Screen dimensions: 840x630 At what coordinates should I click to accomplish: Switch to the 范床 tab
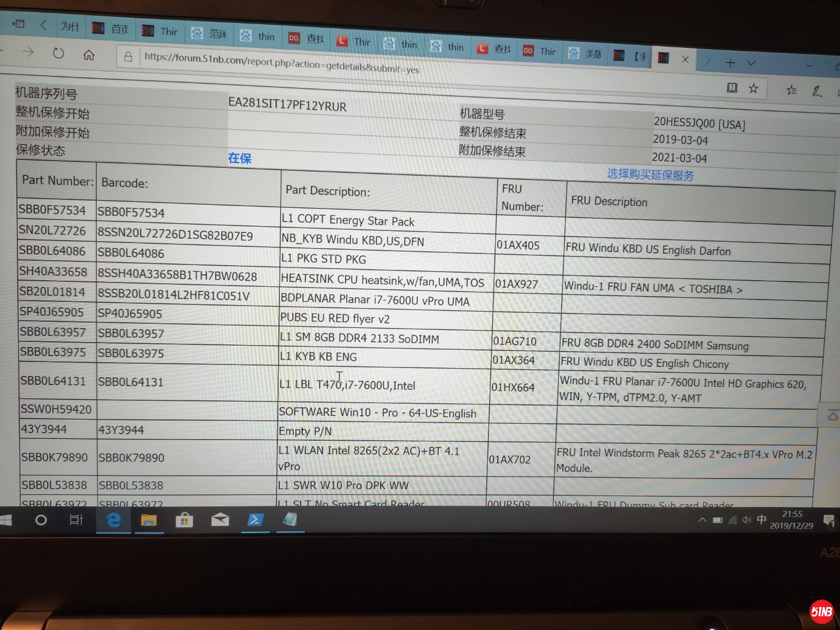[210, 33]
